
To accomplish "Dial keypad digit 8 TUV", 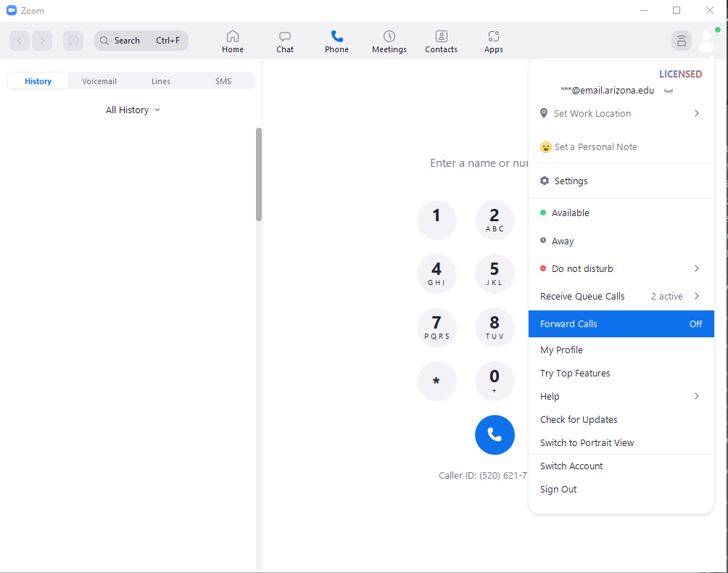I will click(x=495, y=327).
